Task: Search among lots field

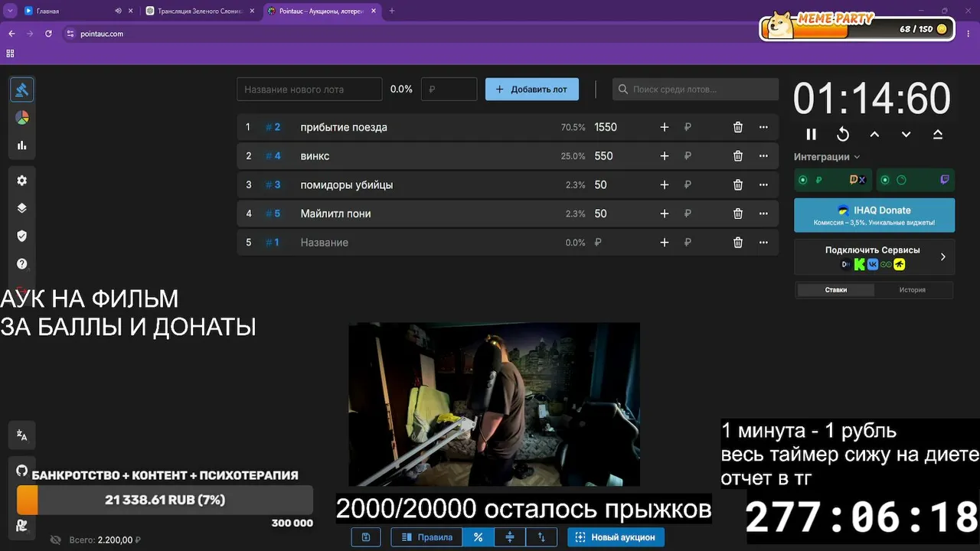Action: pos(695,90)
